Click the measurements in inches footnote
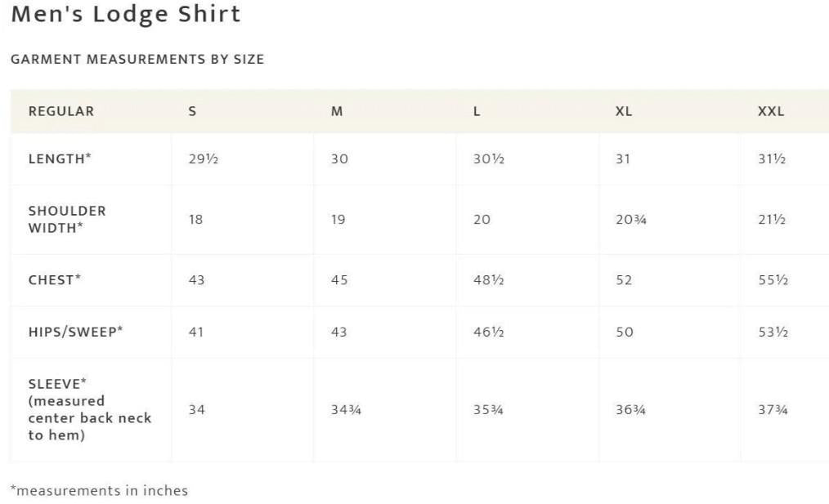The image size is (829, 504). coord(99,491)
